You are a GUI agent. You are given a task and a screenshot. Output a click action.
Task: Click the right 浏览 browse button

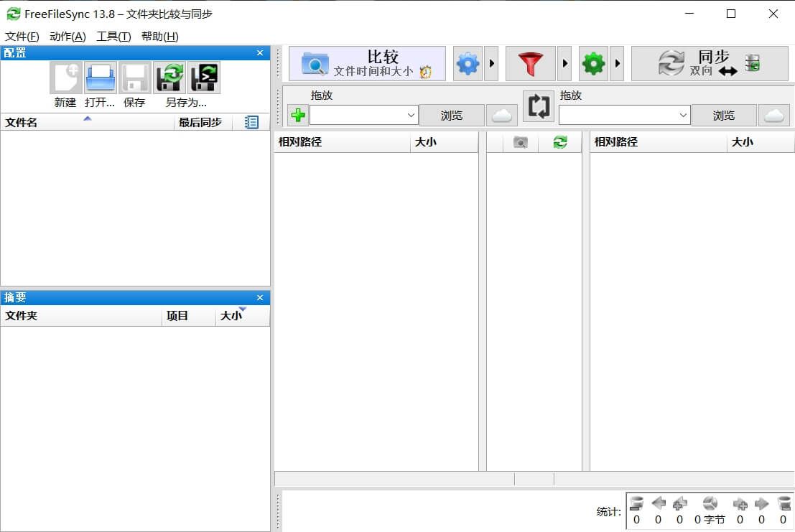[724, 115]
